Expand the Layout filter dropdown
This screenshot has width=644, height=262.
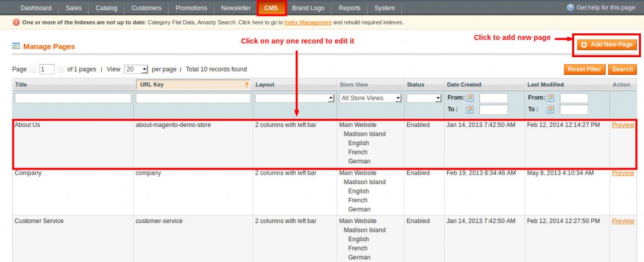click(x=331, y=99)
